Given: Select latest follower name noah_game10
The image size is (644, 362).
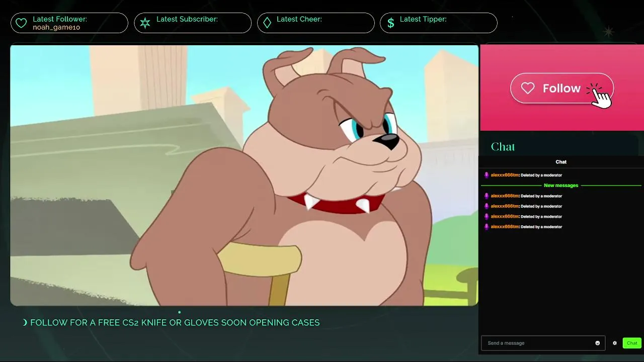Looking at the screenshot, I should (x=56, y=27).
